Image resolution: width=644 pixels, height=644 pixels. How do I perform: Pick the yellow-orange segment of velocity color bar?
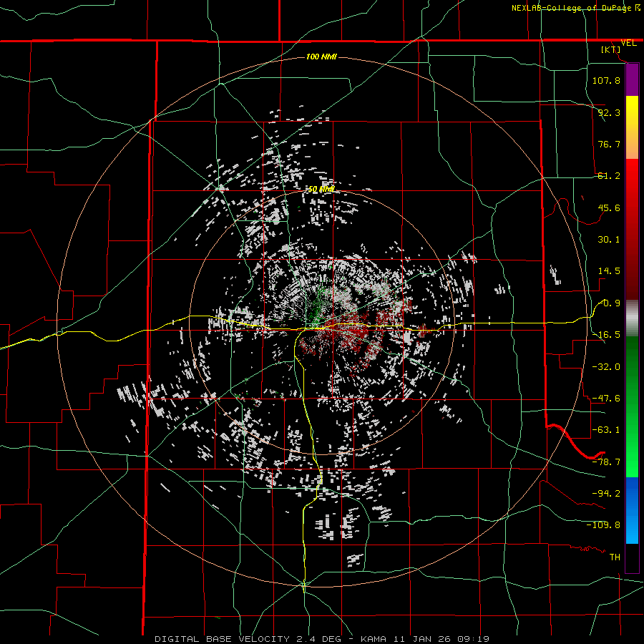coord(632,127)
